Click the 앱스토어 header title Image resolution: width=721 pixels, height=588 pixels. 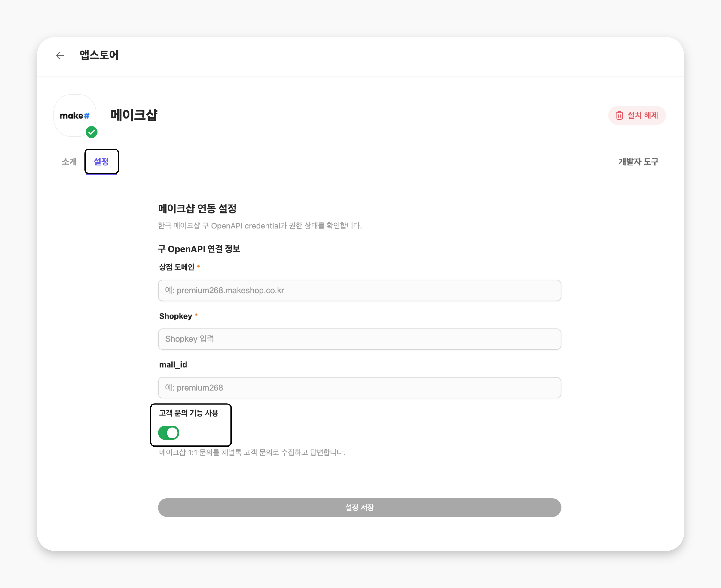99,55
